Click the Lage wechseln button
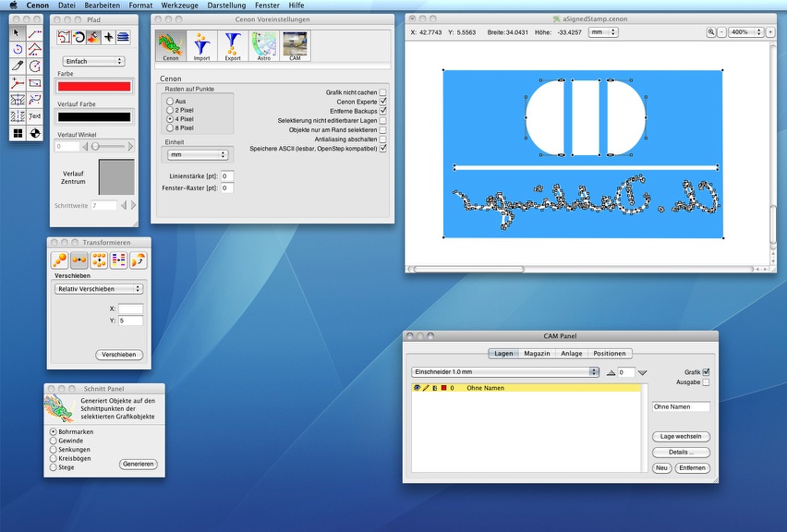 pyautogui.click(x=681, y=436)
